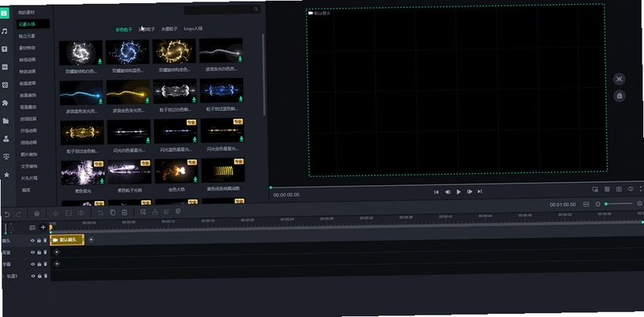Viewport: 644px width, 317px height.
Task: Click the keyframe diamond on 背景 track
Action: (x=56, y=252)
